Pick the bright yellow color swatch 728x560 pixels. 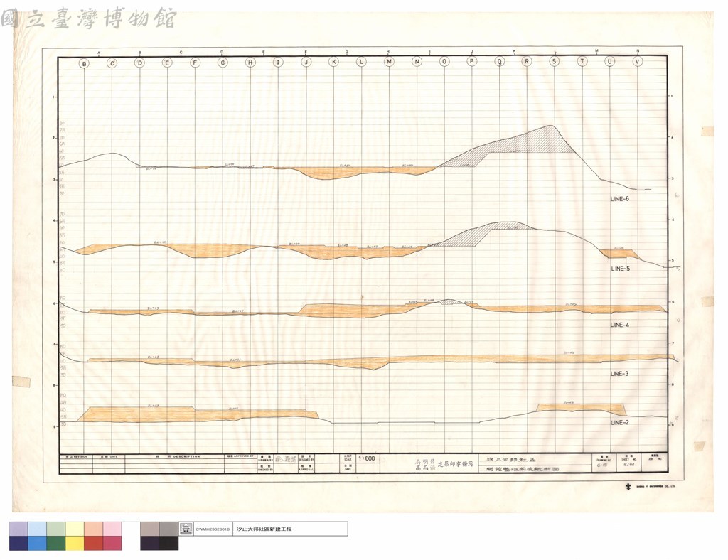pos(75,543)
